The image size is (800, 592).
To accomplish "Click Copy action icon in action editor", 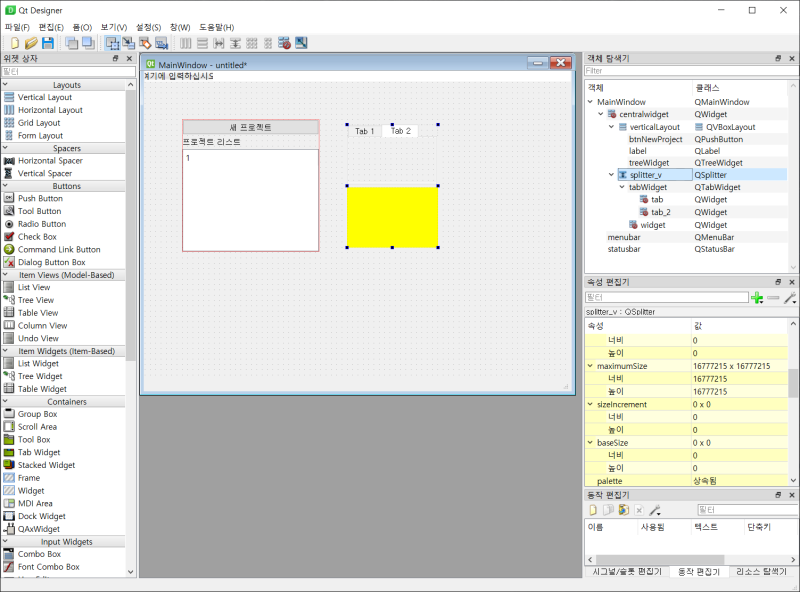I will (608, 510).
